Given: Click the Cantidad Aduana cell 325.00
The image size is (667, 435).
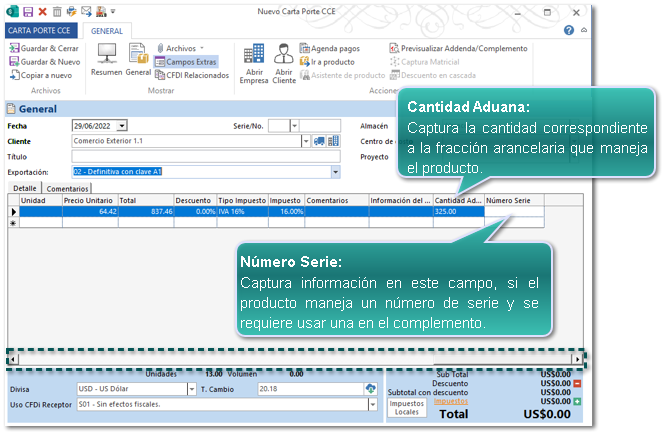Looking at the screenshot, I should [459, 211].
